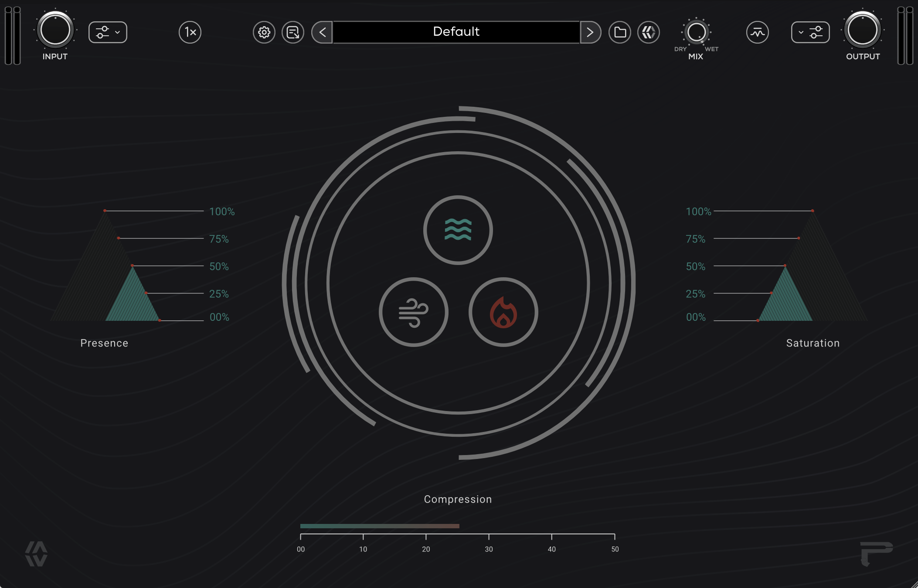The image size is (918, 588).
Task: Set Saturation to 100%
Action: pyautogui.click(x=698, y=211)
